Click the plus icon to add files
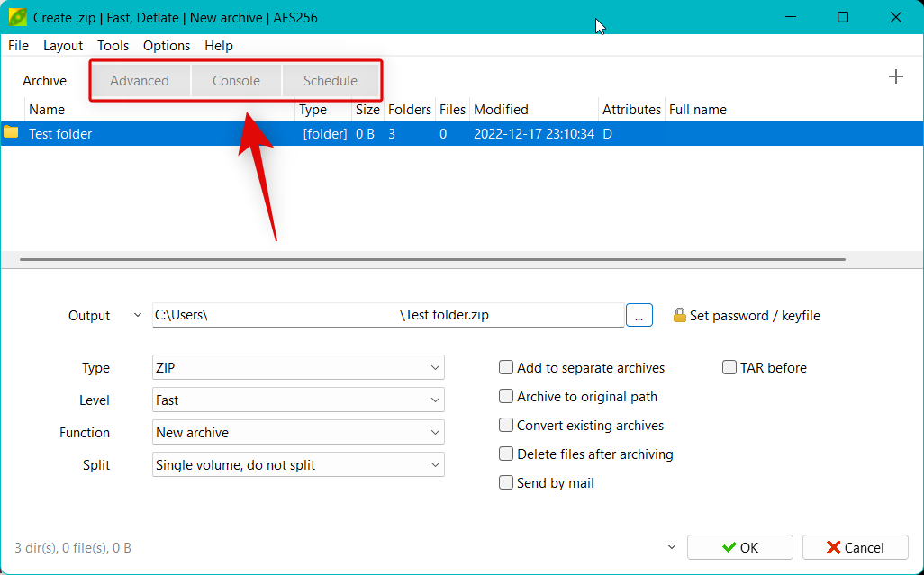 click(x=895, y=77)
